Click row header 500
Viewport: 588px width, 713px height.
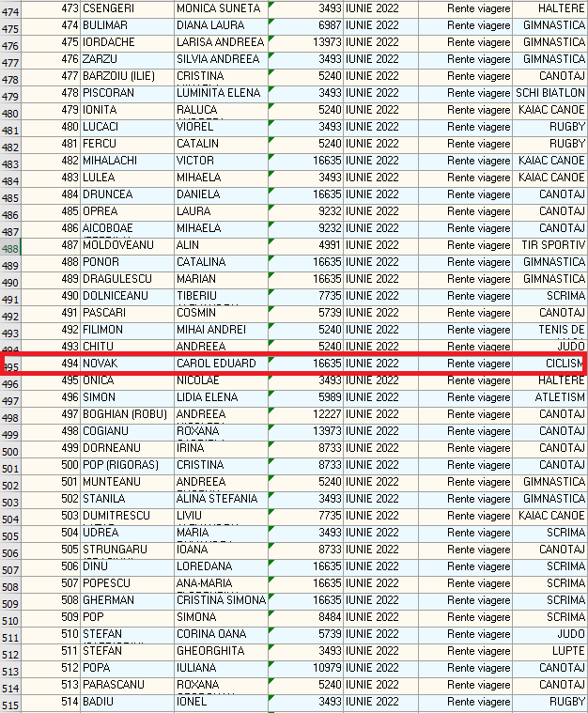(x=10, y=452)
